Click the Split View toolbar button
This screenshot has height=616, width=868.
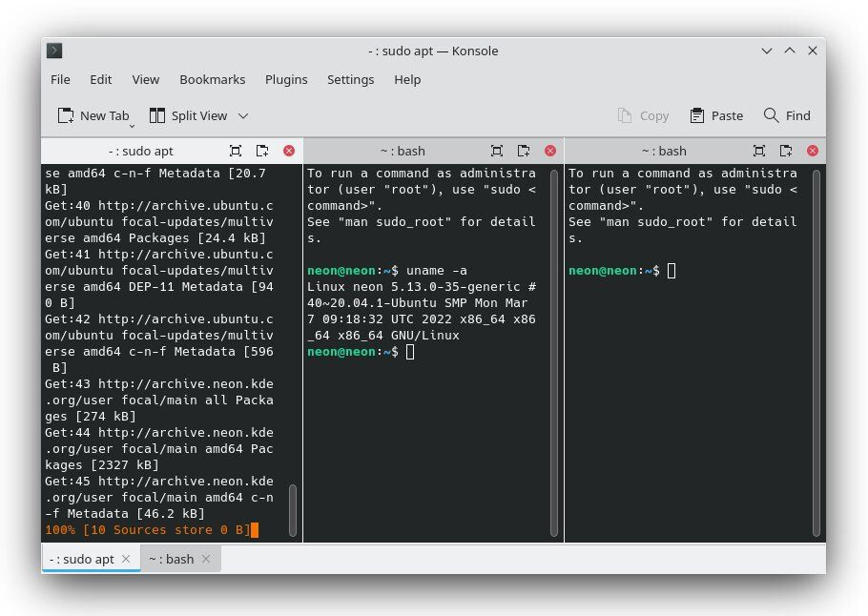pyautogui.click(x=189, y=115)
